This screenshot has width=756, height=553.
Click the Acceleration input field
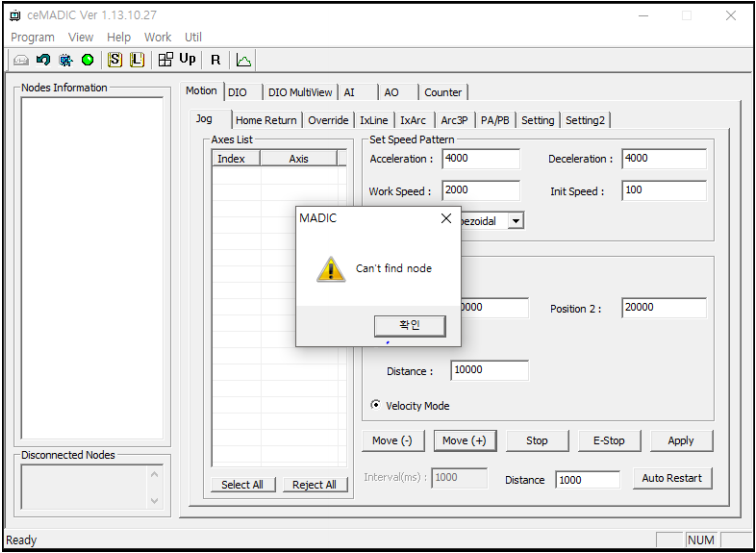click(x=480, y=159)
